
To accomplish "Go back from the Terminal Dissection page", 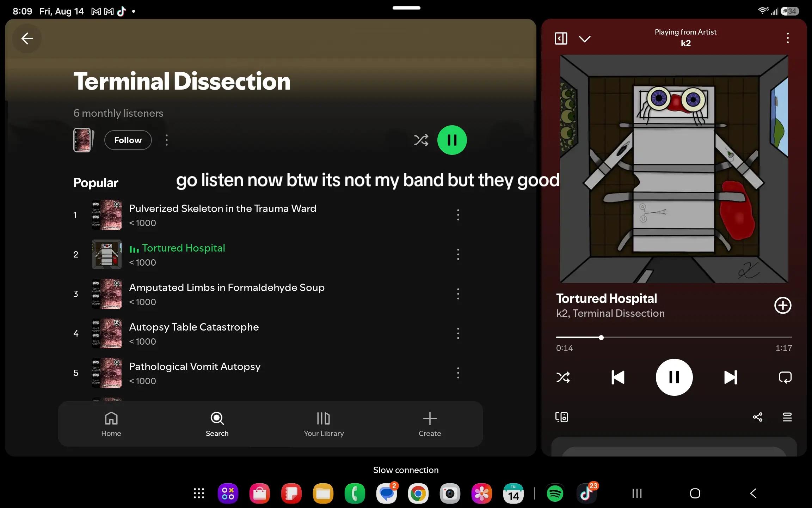I will 27,38.
